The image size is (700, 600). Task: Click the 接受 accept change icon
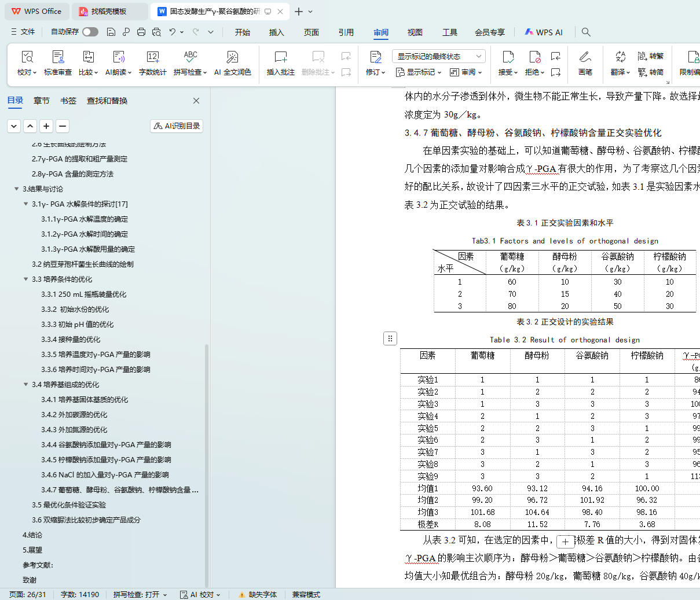(508, 57)
